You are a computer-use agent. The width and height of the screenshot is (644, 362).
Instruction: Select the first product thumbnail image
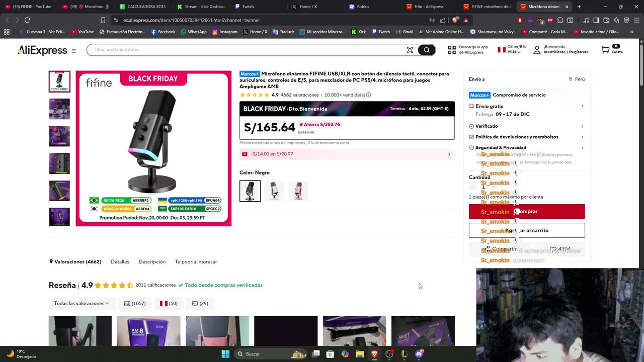59,81
